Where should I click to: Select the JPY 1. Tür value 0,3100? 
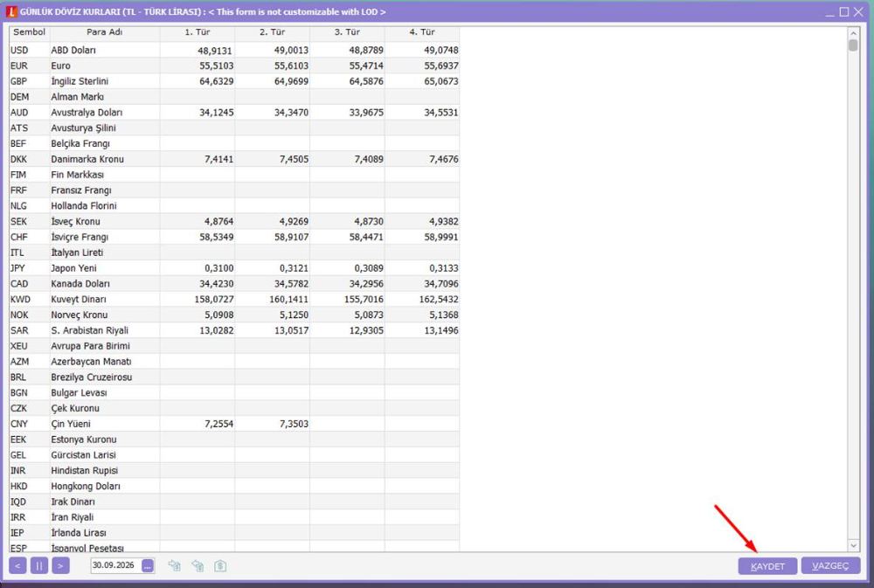pyautogui.click(x=219, y=268)
